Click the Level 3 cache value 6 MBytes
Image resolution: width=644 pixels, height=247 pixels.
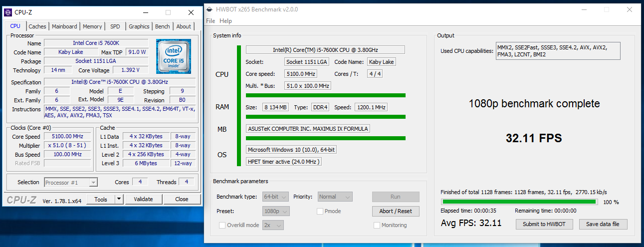146,163
